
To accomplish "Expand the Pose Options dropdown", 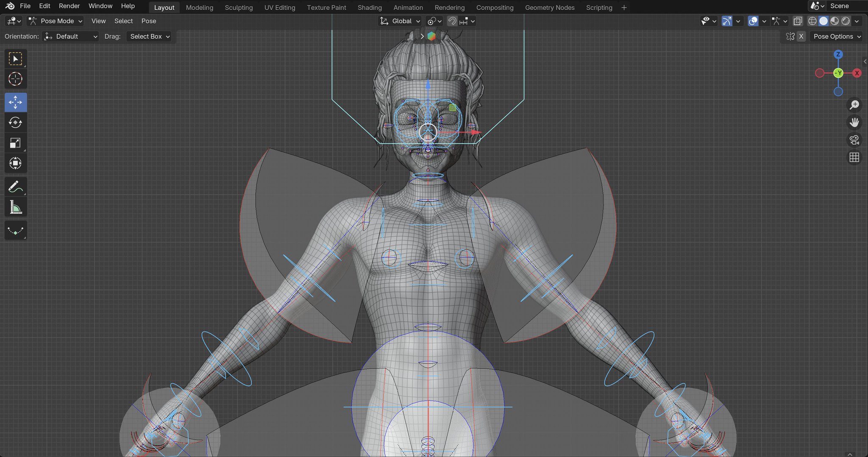I will (x=837, y=36).
